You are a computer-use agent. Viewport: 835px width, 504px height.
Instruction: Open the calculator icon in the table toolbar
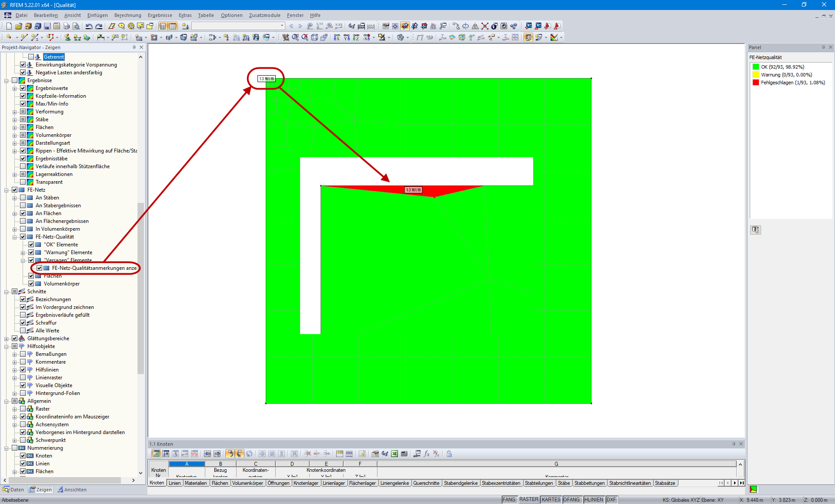coord(404,454)
